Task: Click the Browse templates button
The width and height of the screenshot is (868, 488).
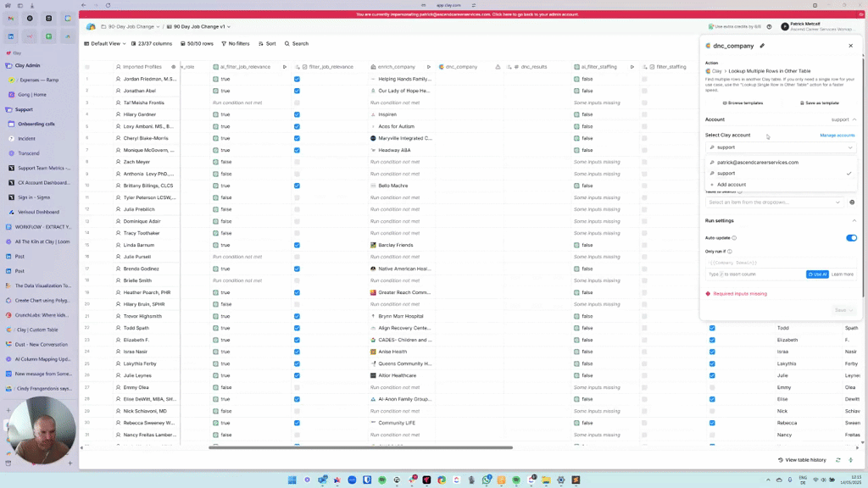Action: point(742,103)
